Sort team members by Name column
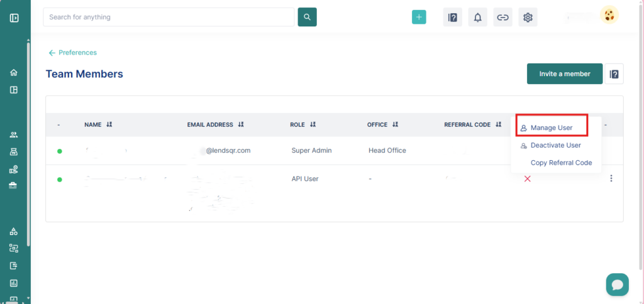The width and height of the screenshot is (644, 304). (x=109, y=125)
